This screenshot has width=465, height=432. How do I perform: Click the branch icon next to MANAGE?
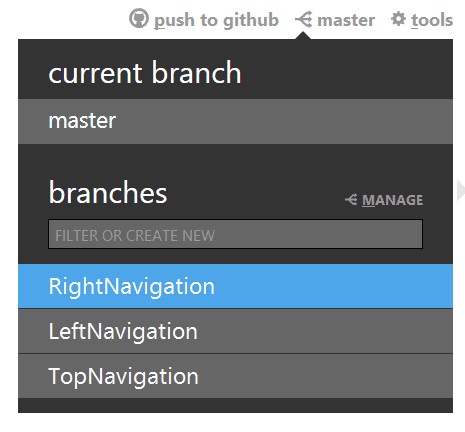[351, 199]
